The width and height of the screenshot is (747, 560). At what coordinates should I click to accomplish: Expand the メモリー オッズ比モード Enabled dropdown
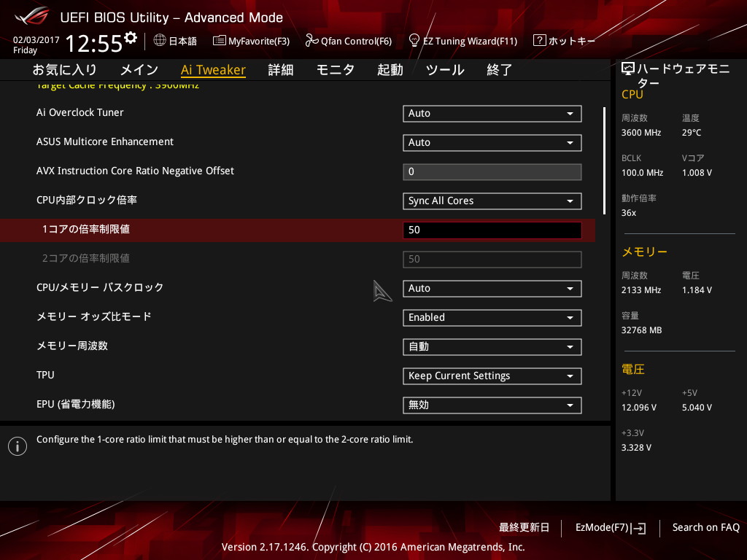coord(492,318)
